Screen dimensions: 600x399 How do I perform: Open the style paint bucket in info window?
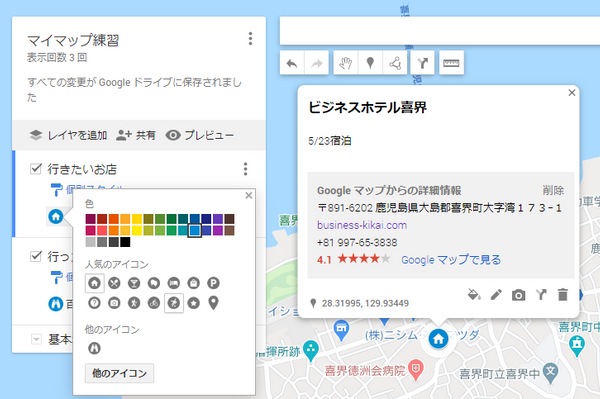474,295
